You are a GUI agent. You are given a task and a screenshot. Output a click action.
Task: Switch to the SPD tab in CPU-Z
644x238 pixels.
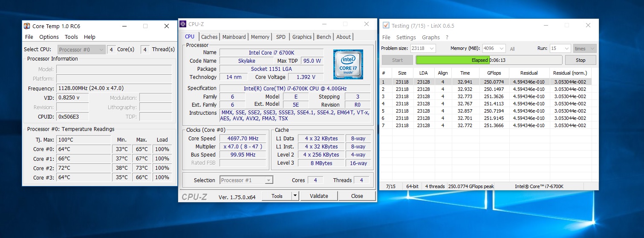tap(281, 37)
